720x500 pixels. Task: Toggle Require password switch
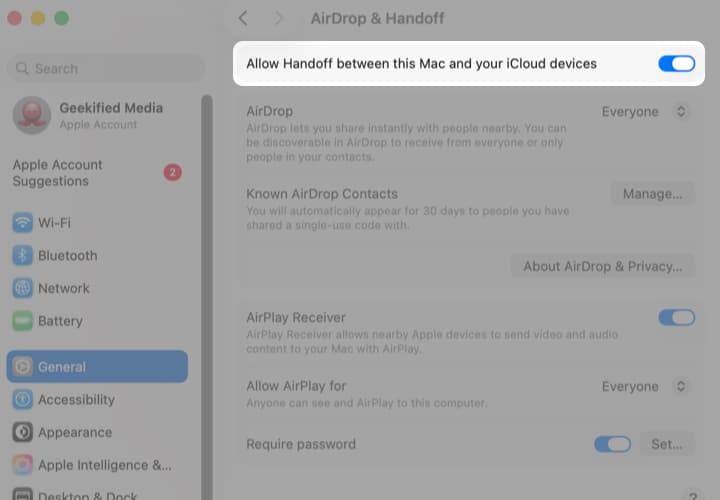612,444
